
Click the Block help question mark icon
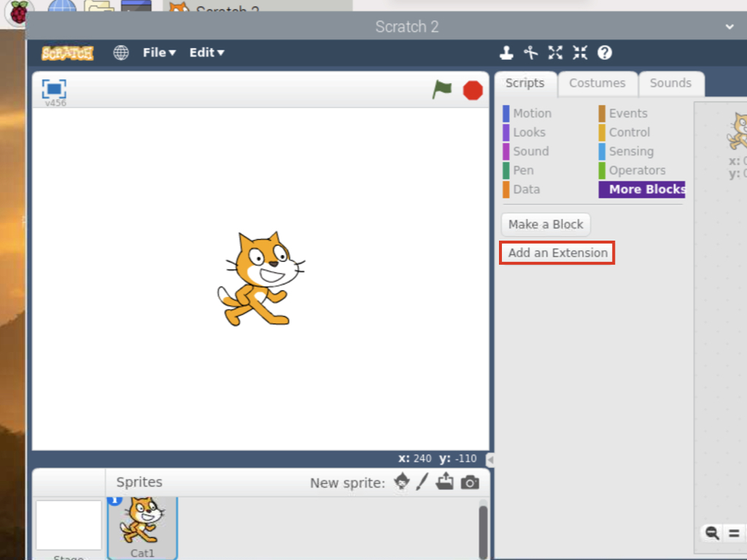click(x=605, y=52)
